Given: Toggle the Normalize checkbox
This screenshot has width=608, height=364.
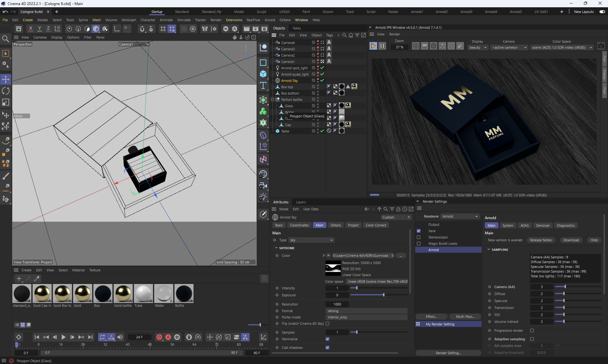Looking at the screenshot, I should pyautogui.click(x=327, y=339).
